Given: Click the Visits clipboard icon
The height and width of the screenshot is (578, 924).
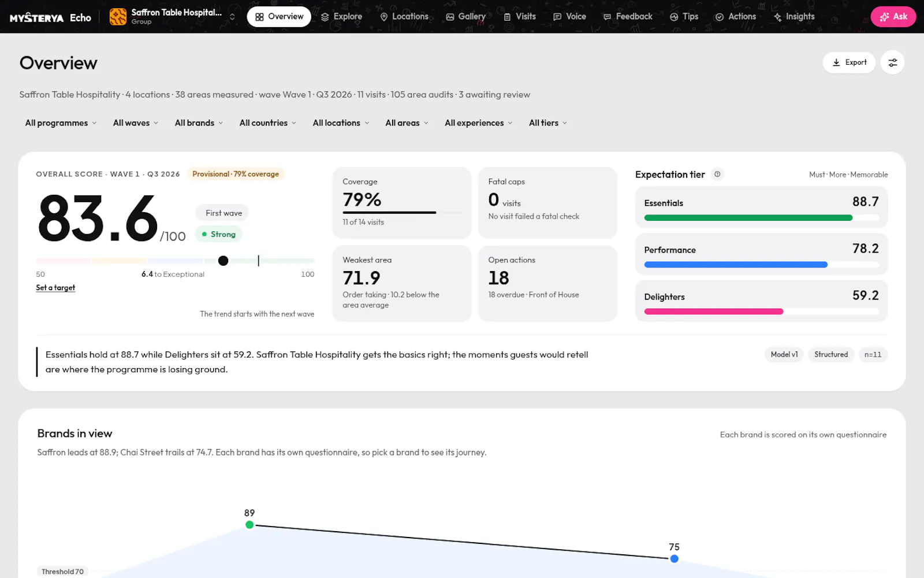Looking at the screenshot, I should pyautogui.click(x=507, y=17).
